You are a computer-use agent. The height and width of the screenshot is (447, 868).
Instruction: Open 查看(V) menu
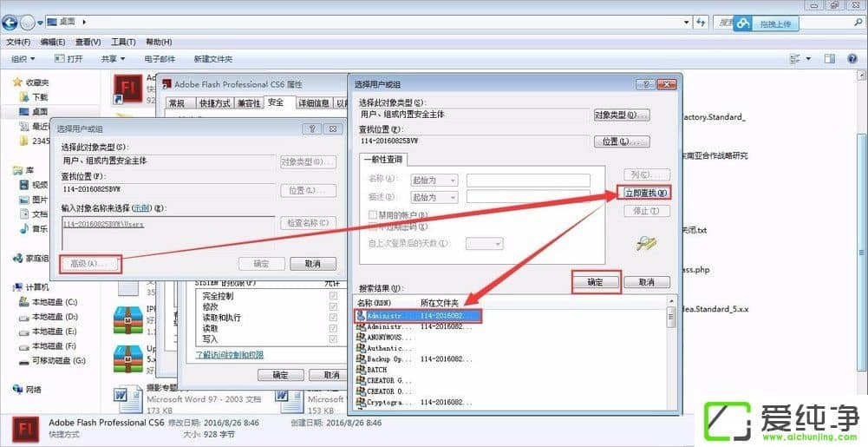point(88,43)
